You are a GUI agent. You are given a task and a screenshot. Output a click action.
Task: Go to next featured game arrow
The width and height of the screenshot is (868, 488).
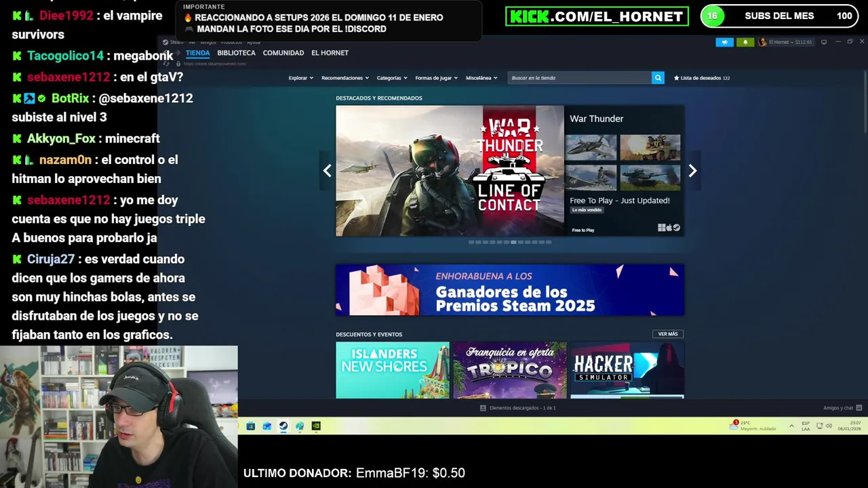click(x=692, y=171)
